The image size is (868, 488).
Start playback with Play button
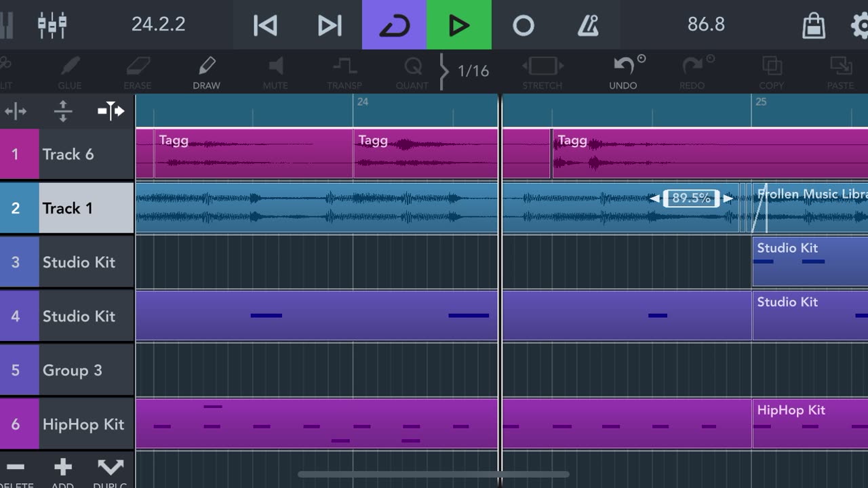coord(459,25)
